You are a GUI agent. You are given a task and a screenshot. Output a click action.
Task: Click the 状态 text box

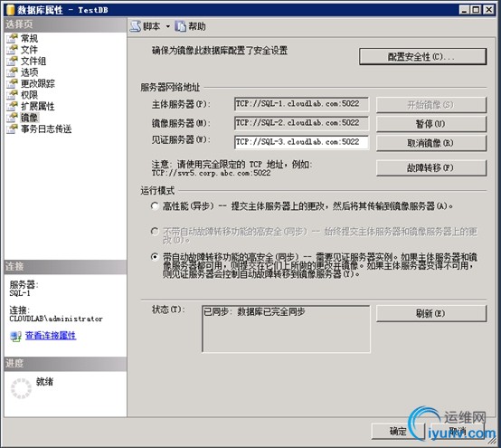(286, 329)
